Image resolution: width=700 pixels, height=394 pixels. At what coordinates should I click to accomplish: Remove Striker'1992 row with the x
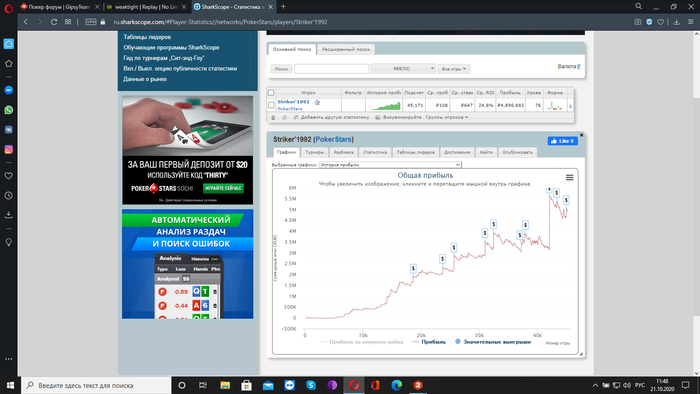tap(570, 106)
